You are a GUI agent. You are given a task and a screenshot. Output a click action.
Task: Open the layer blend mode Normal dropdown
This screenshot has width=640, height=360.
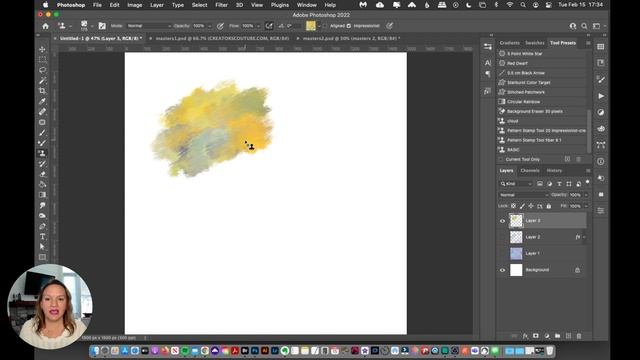(x=523, y=195)
